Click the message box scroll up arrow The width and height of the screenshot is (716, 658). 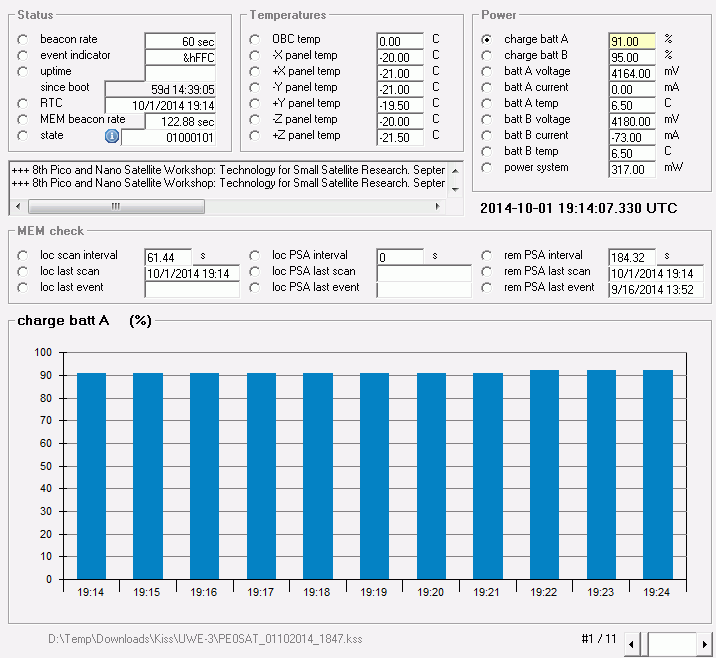455,171
